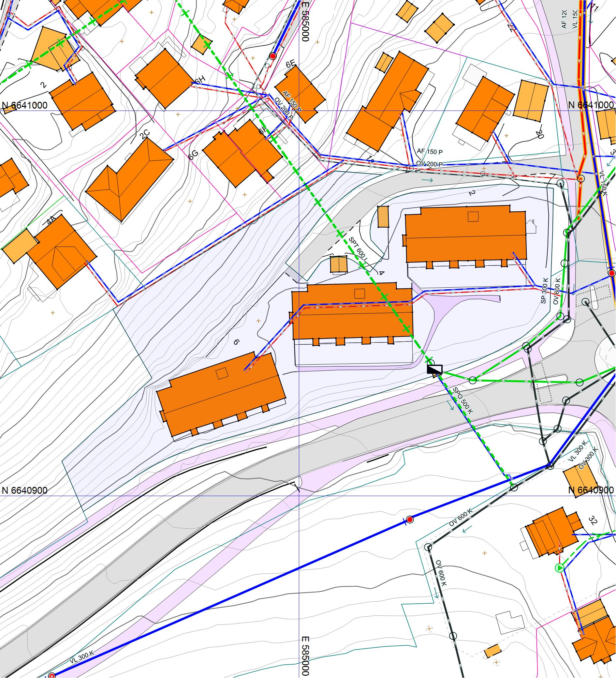Select the 'OV 300 K' pipe label

coord(588,459)
